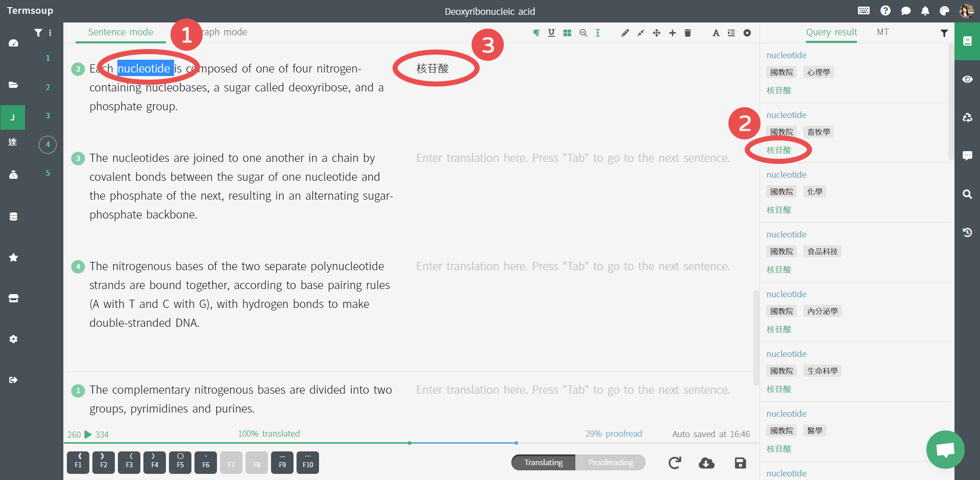The image size is (980, 480).
Task: Open the keyboard shortcuts icon in header
Action: (x=864, y=11)
